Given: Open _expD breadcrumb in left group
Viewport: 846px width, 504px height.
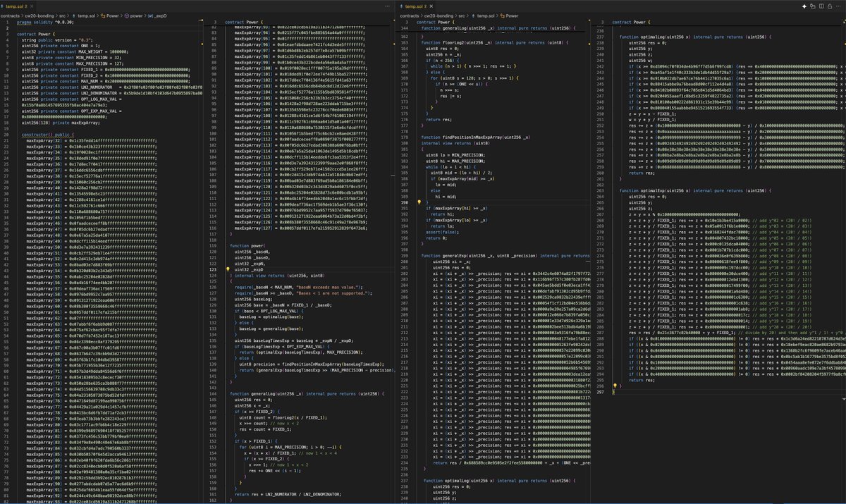Looking at the screenshot, I should [157, 14].
